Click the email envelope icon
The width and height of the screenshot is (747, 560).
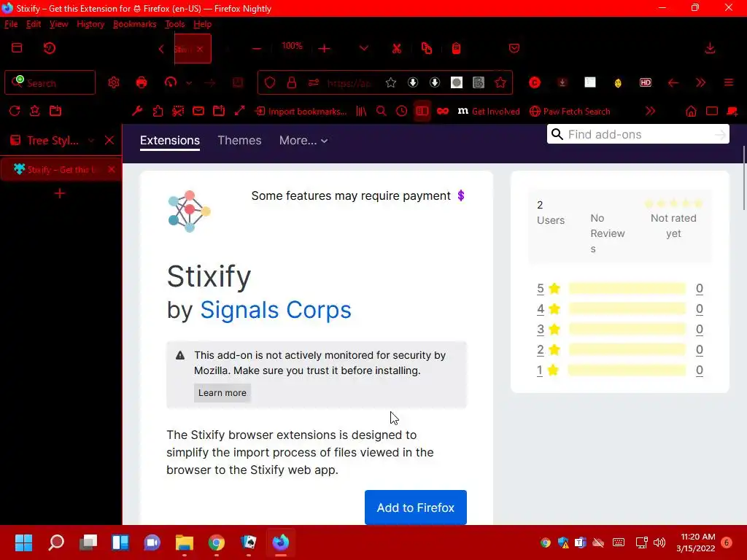pyautogui.click(x=198, y=111)
